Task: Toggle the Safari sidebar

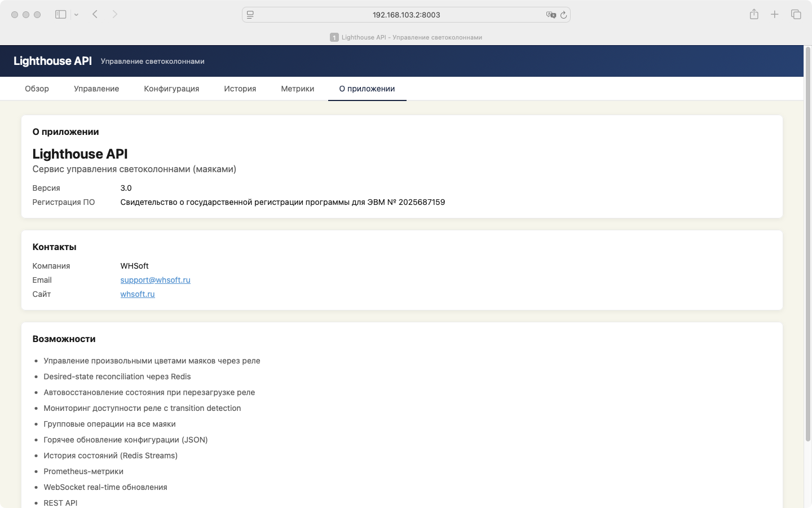Action: (60, 14)
